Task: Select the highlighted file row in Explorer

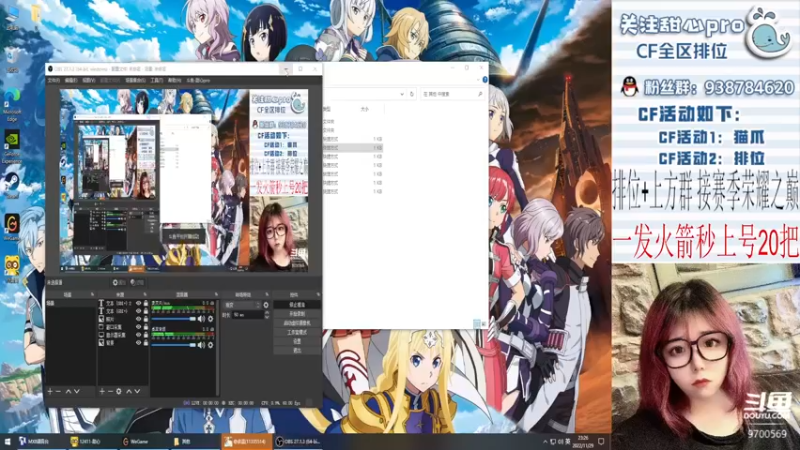Action: (353, 147)
